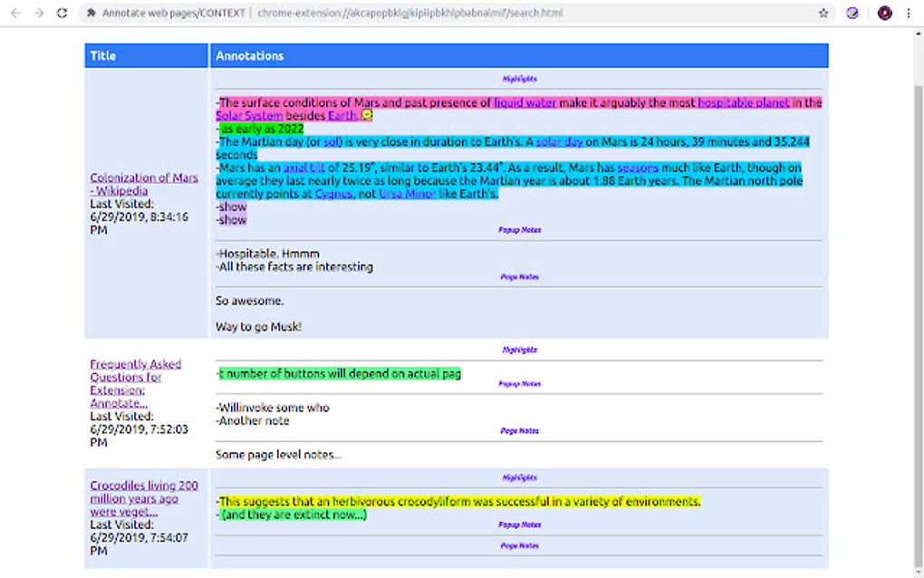
Task: Click the 'Highlights' section label for Mars
Action: [x=518, y=79]
